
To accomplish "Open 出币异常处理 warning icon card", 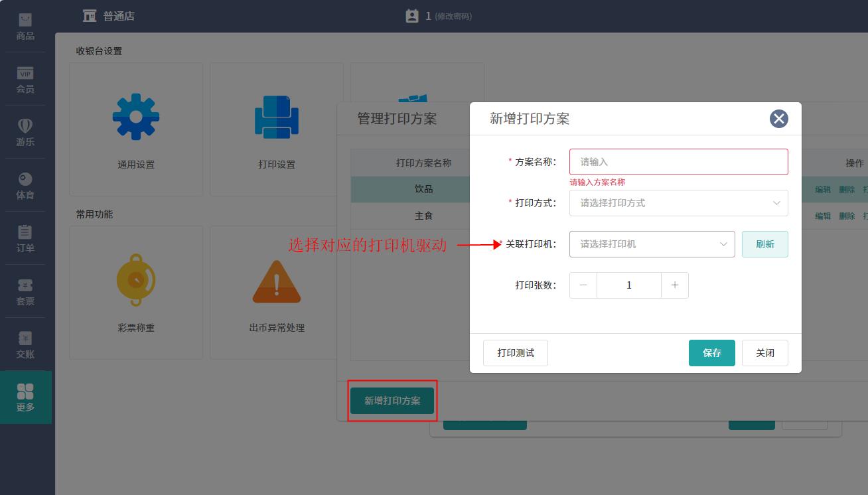I will click(x=277, y=293).
